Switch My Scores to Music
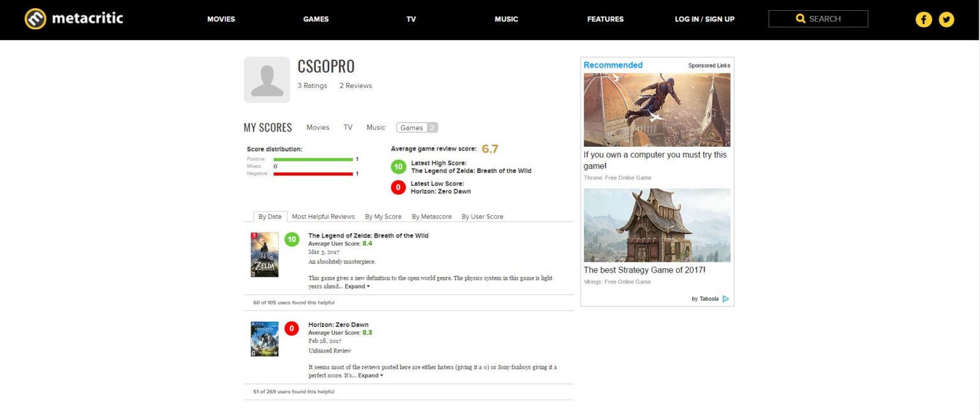The image size is (980, 415). point(376,128)
